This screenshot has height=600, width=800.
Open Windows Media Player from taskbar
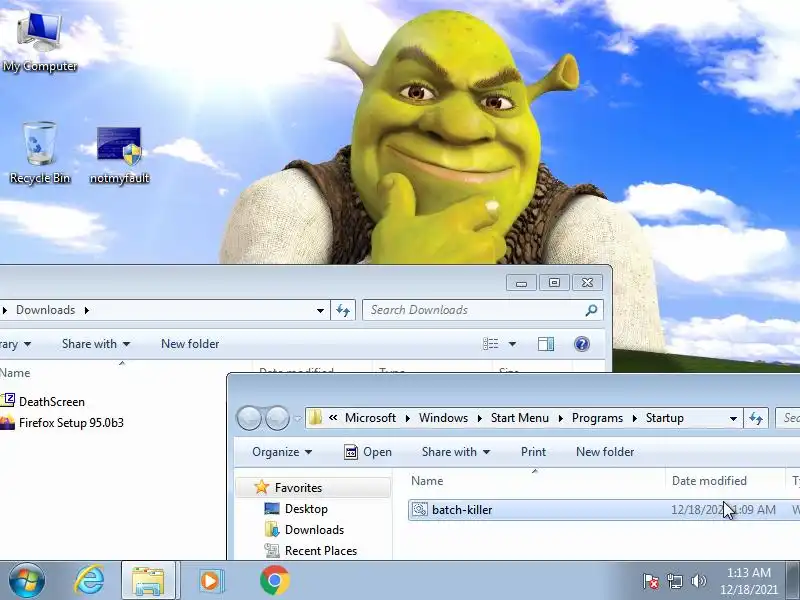coord(210,581)
